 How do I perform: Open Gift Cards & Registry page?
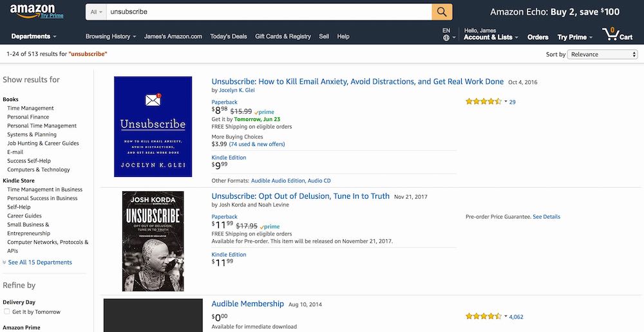point(283,37)
